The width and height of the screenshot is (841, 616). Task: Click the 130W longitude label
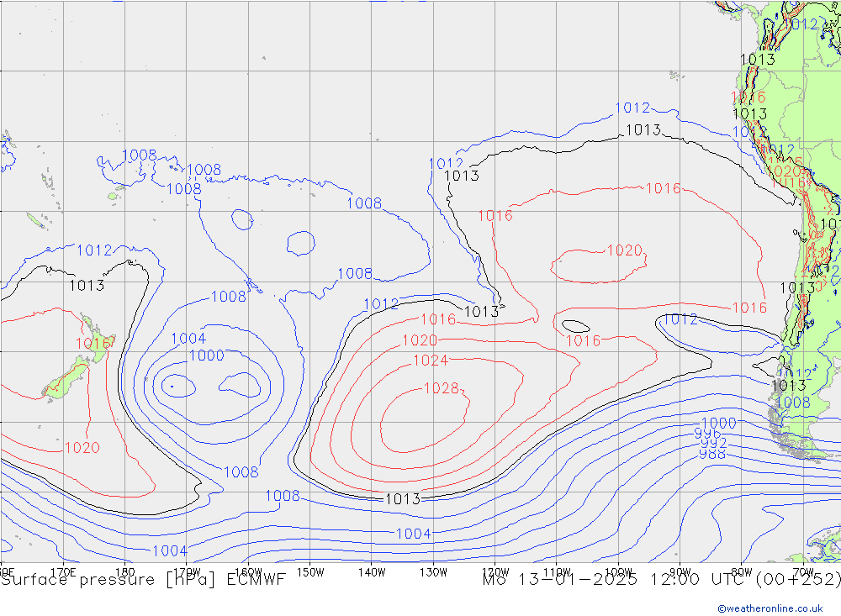433,571
